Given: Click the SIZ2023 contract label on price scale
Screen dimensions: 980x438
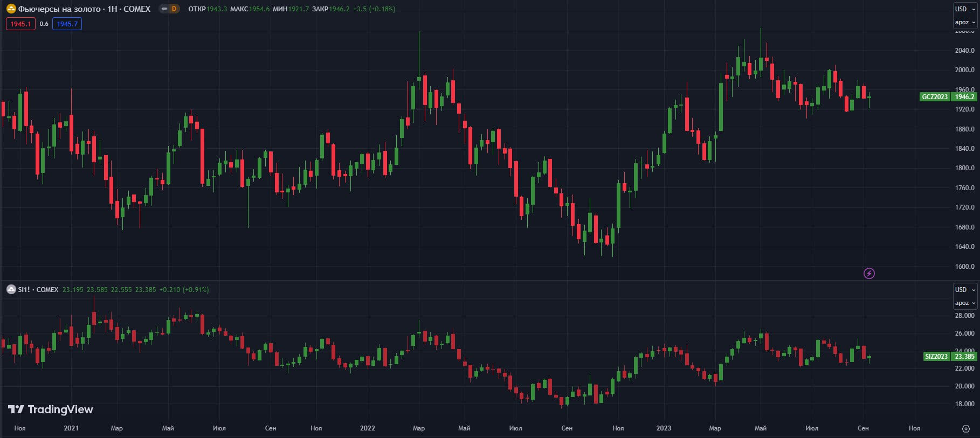Looking at the screenshot, I should (x=936, y=356).
